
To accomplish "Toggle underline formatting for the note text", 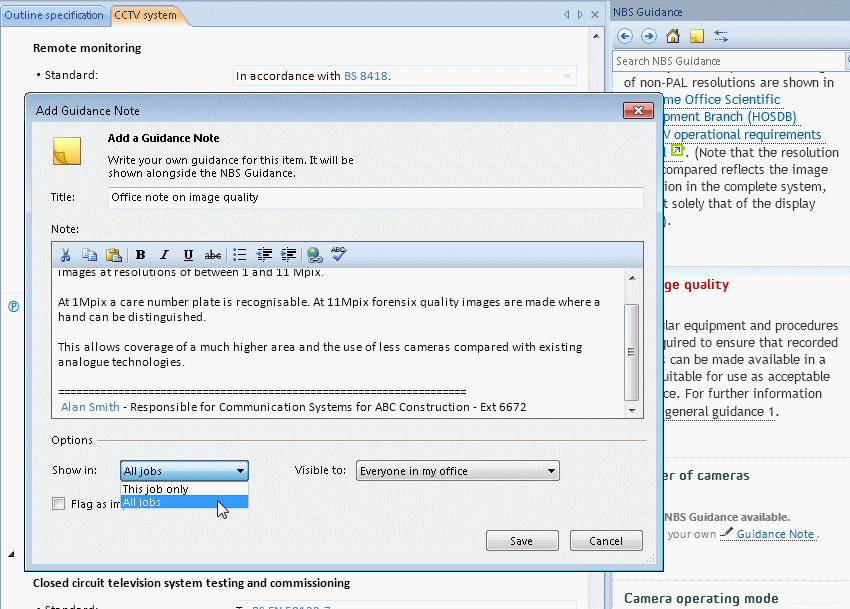I will point(188,254).
